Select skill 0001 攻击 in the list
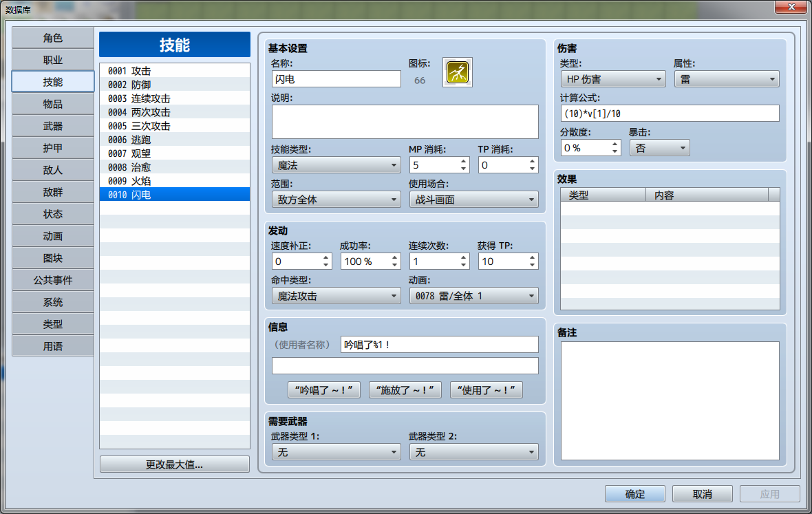The image size is (812, 514). click(x=175, y=71)
